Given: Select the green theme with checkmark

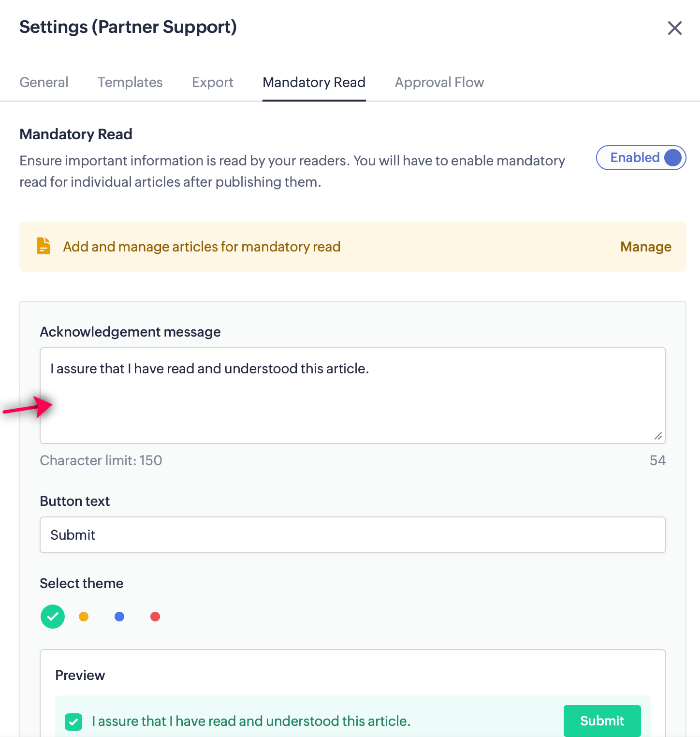Looking at the screenshot, I should [53, 617].
